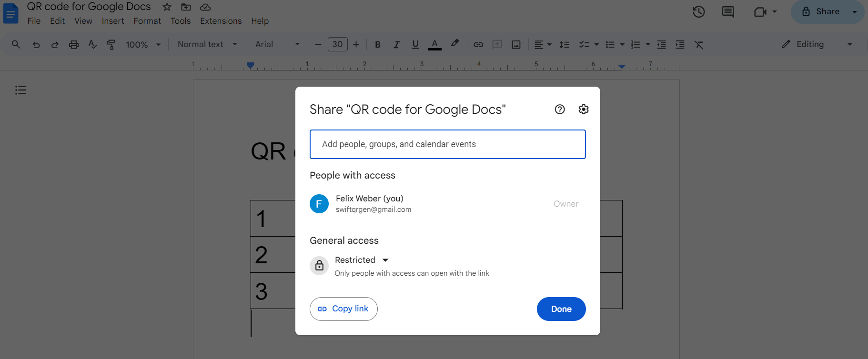Image resolution: width=868 pixels, height=359 pixels.
Task: Star the document title
Action: click(x=167, y=7)
